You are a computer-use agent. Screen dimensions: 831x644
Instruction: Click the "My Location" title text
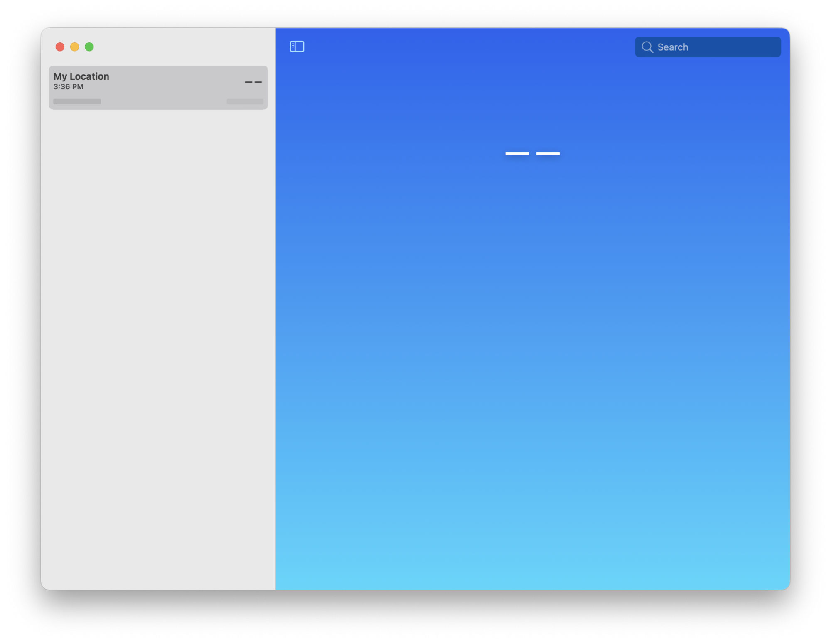pyautogui.click(x=81, y=76)
